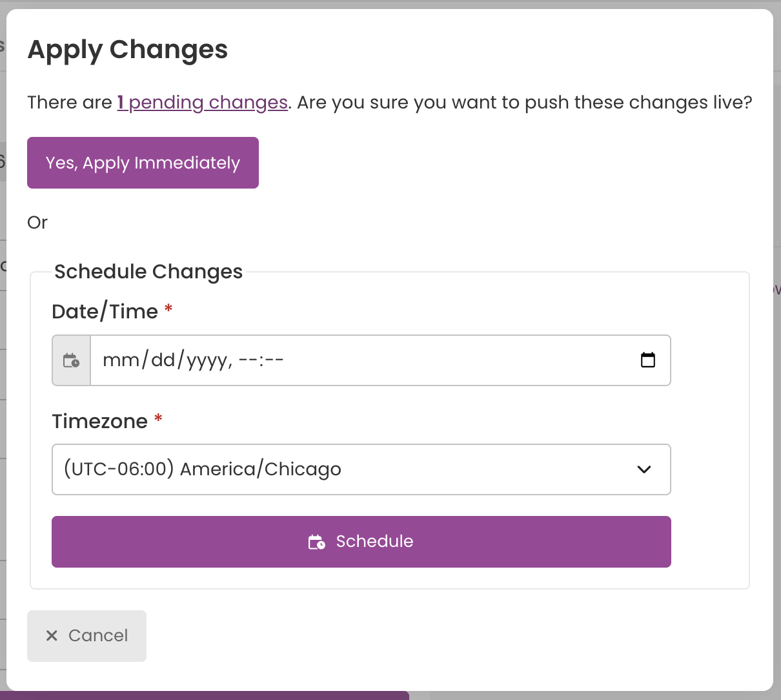The width and height of the screenshot is (781, 700).
Task: Open the America/Chicago timezone dropdown
Action: 361,469
